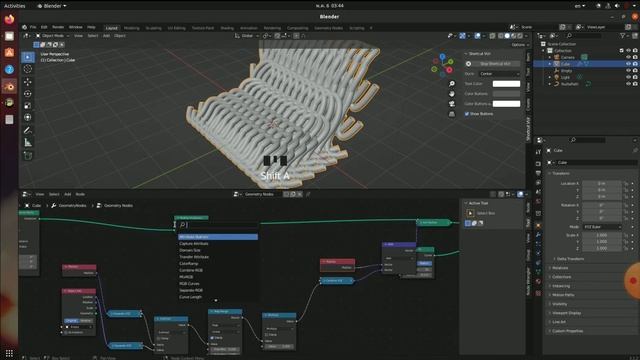Open the File menu
Viewport: 640px width, 360px height.
[x=33, y=27]
